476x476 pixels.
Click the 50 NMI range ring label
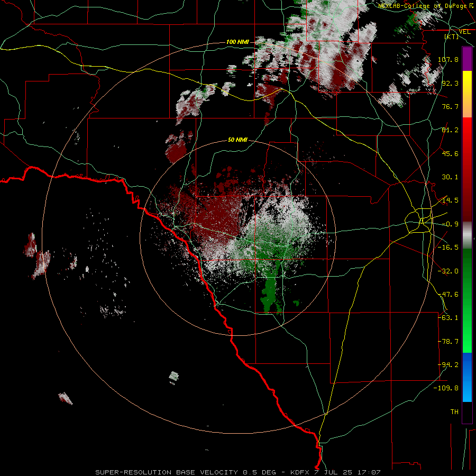(x=237, y=140)
